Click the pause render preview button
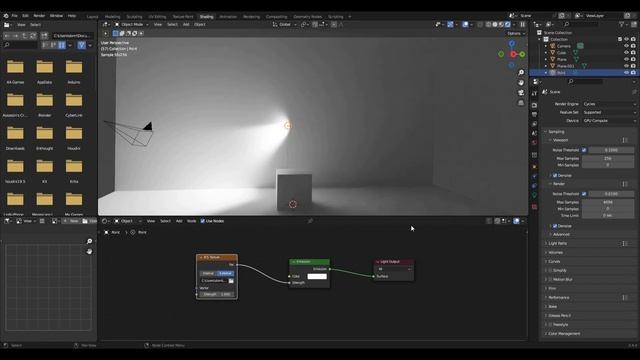The width and height of the screenshot is (640, 360). point(522,24)
